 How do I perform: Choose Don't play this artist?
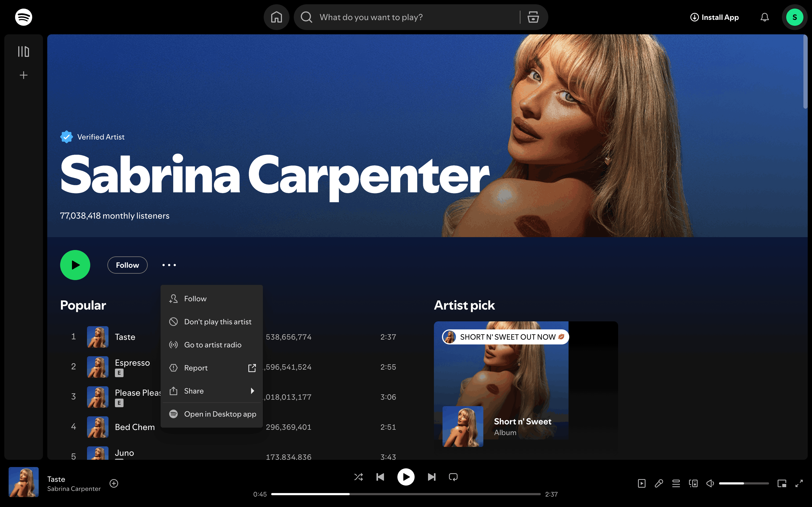pyautogui.click(x=218, y=322)
